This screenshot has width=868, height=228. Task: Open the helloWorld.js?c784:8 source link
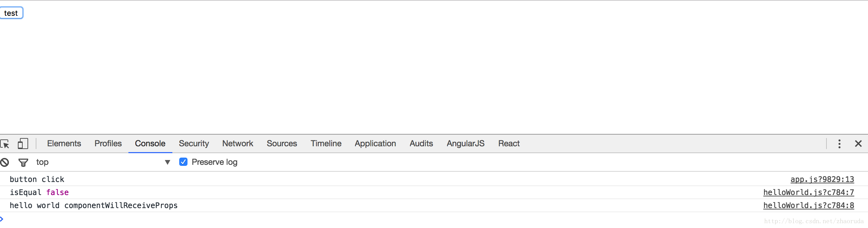pos(808,205)
